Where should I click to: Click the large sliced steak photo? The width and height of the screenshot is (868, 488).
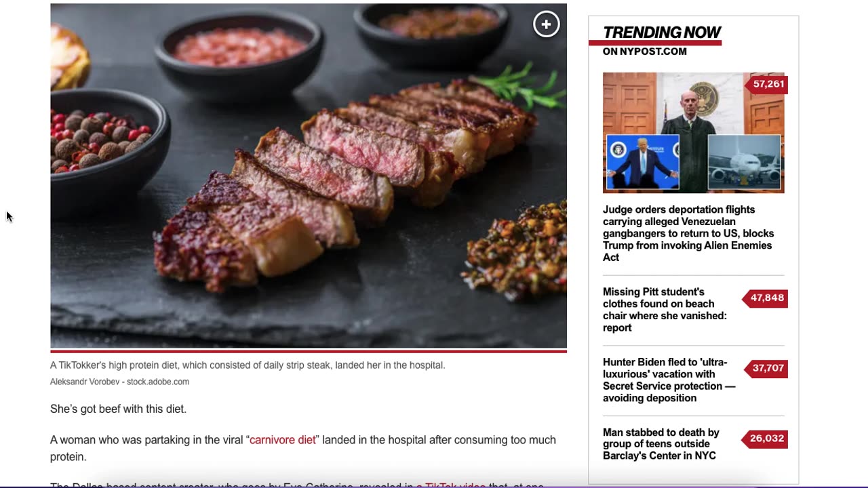[309, 176]
